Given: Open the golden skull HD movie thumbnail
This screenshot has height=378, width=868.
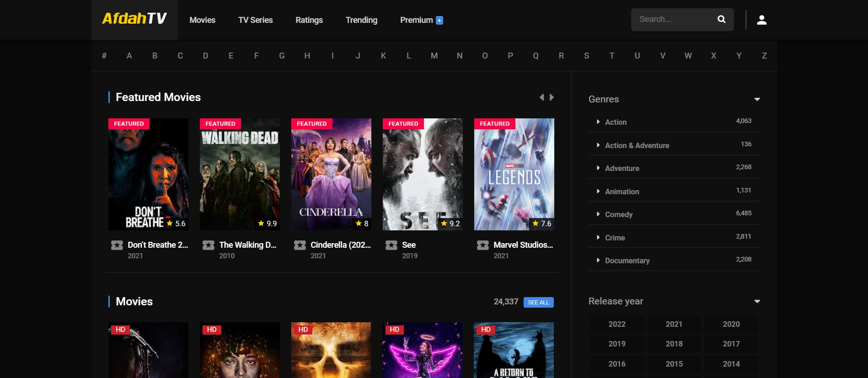Looking at the screenshot, I should pyautogui.click(x=331, y=350).
